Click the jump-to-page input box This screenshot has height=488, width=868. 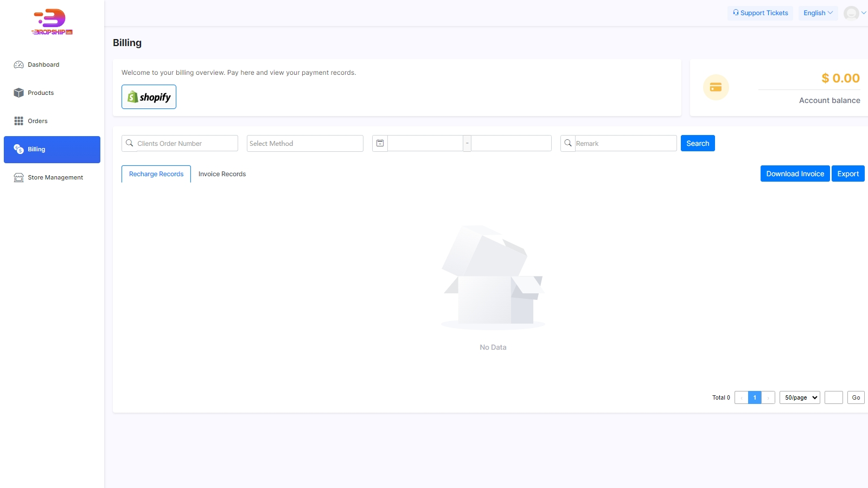tap(834, 397)
